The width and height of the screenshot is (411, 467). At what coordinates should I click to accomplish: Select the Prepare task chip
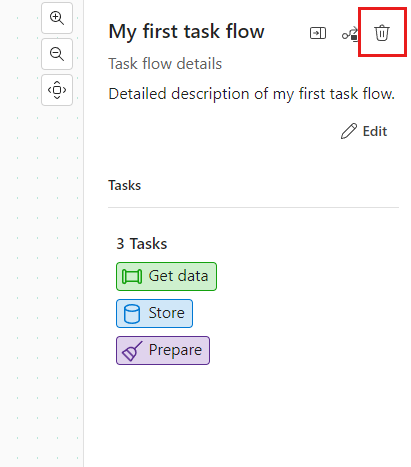pyautogui.click(x=163, y=350)
